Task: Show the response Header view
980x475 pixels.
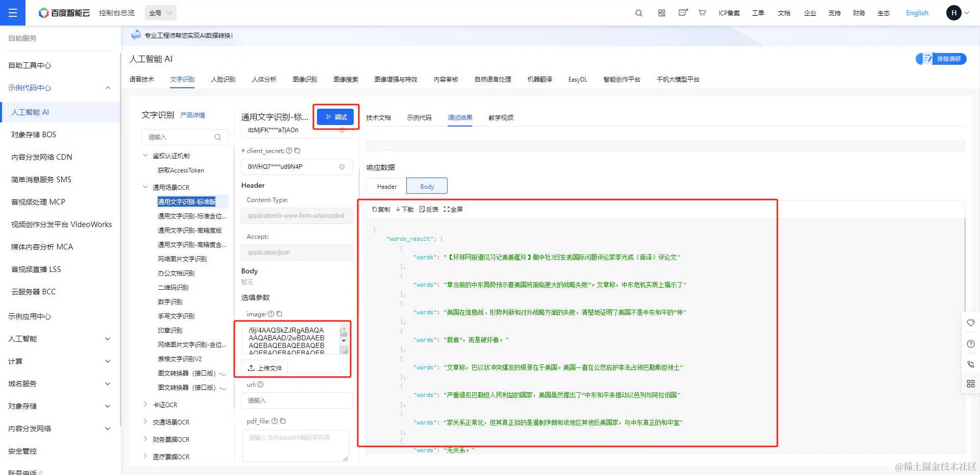Action: 386,187
